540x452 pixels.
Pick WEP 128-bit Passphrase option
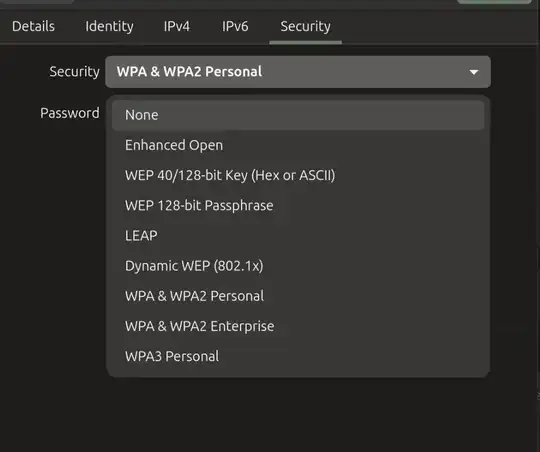[298, 206]
